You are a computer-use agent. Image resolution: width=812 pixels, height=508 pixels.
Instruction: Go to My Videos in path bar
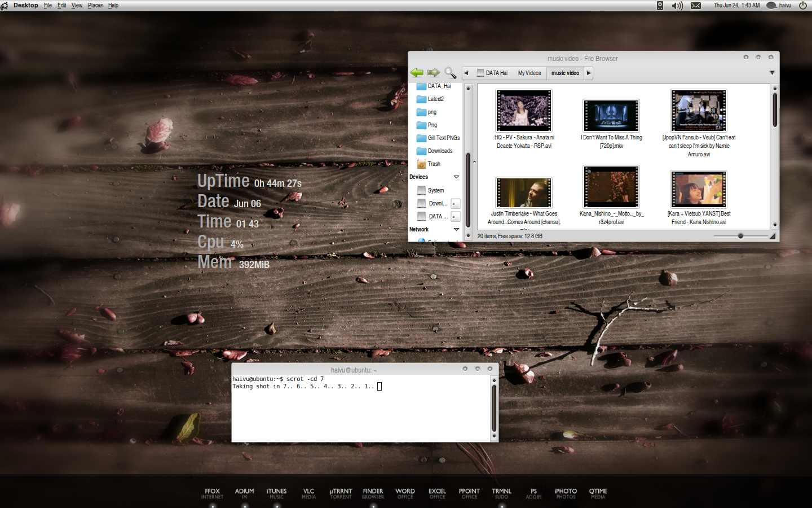click(529, 73)
